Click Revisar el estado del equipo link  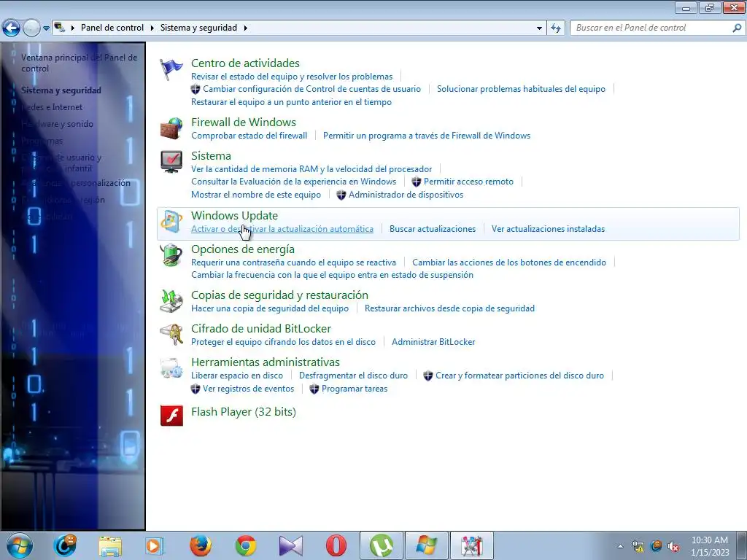292,76
